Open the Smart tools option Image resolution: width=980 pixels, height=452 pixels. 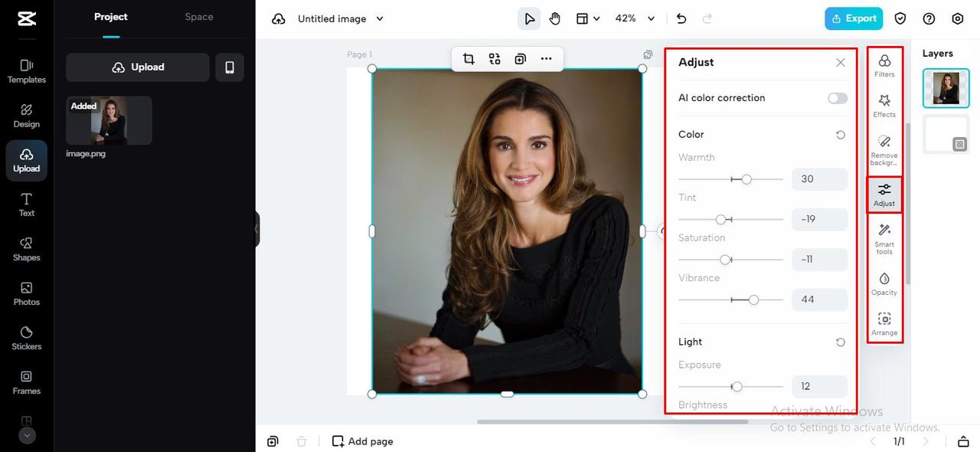(884, 239)
